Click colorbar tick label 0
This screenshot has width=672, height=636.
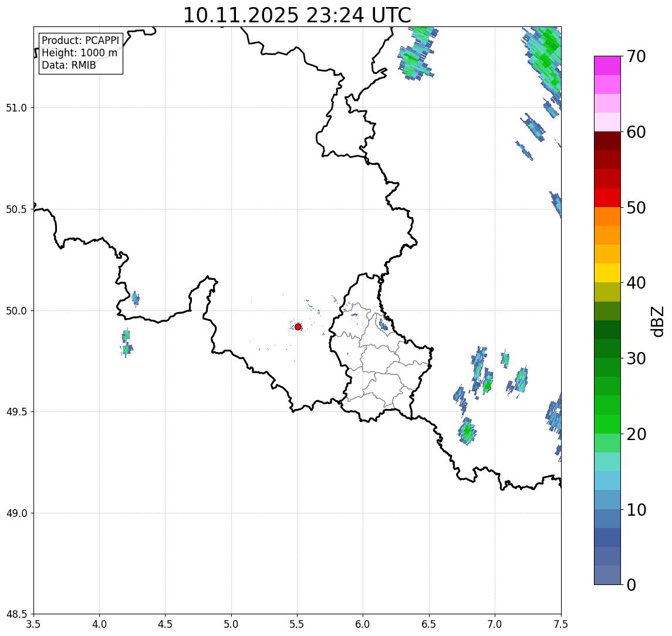632,584
